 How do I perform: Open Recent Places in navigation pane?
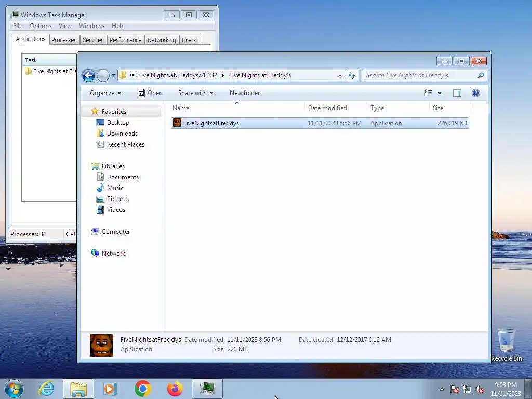[126, 144]
